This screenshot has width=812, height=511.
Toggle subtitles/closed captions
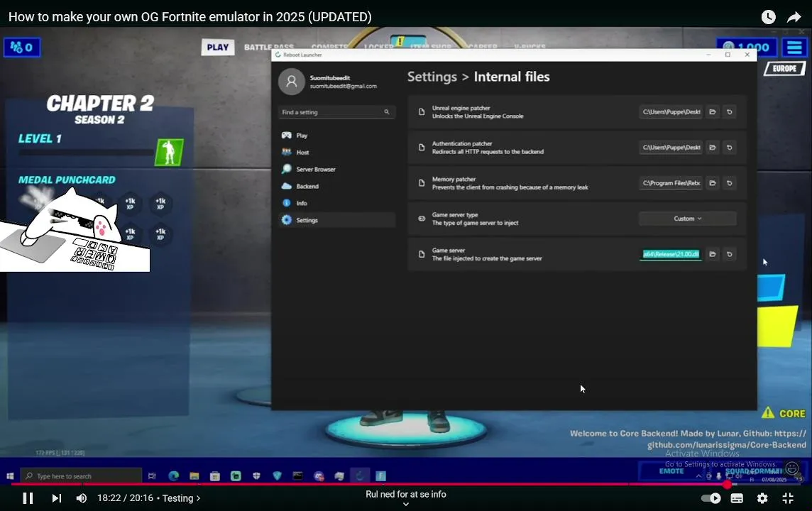pyautogui.click(x=737, y=498)
